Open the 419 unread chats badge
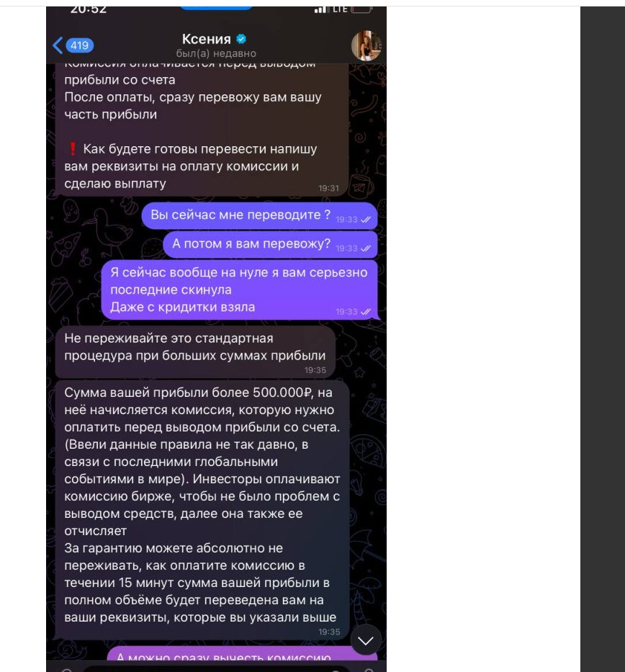This screenshot has width=625, height=672. point(80,45)
